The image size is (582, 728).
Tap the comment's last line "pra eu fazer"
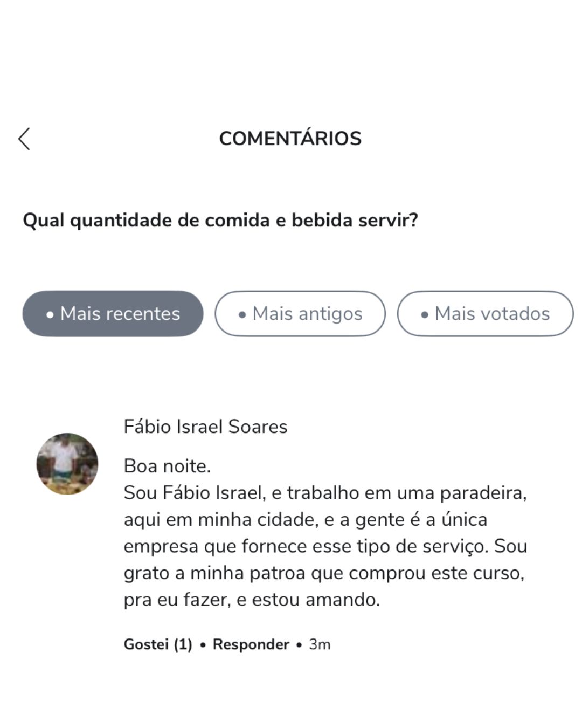[252, 600]
